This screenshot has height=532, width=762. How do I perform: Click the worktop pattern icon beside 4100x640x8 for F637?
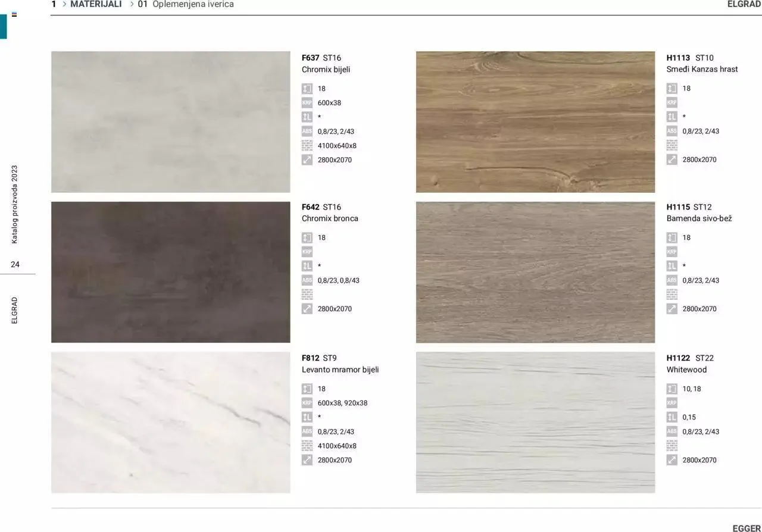click(307, 146)
